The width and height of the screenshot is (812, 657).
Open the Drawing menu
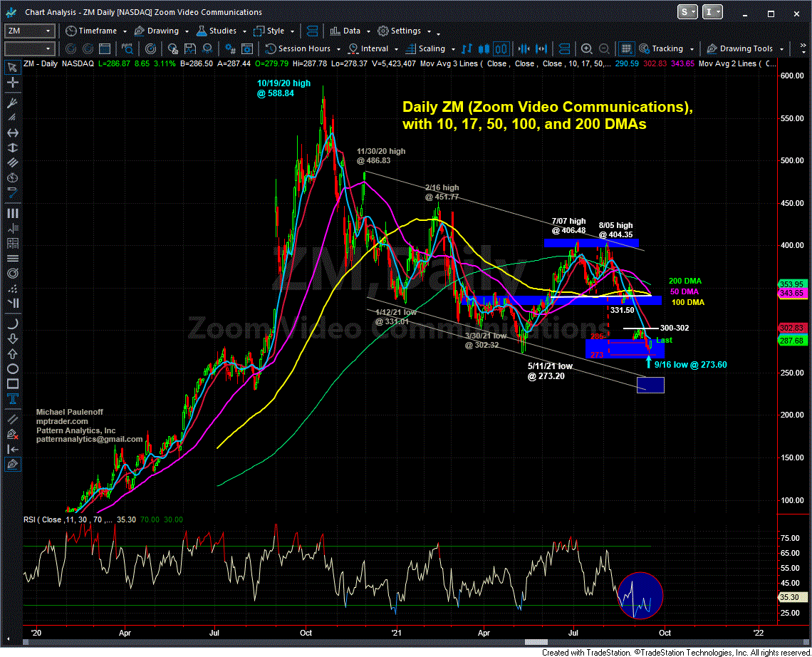tap(162, 31)
